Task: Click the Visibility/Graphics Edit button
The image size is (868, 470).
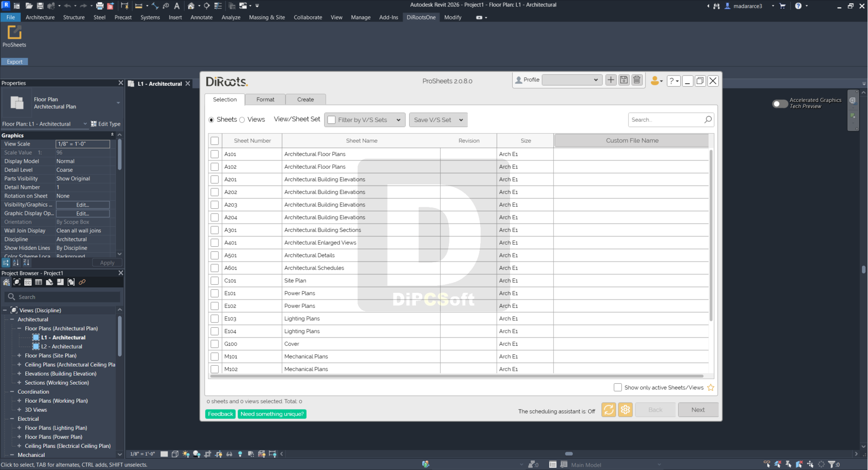Action: click(x=83, y=205)
